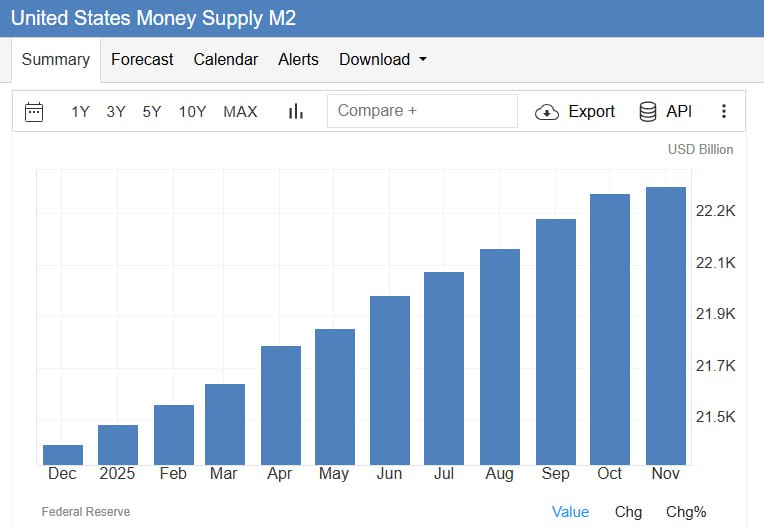Image resolution: width=764 pixels, height=530 pixels.
Task: Switch chart range to 5Y
Action: point(151,112)
